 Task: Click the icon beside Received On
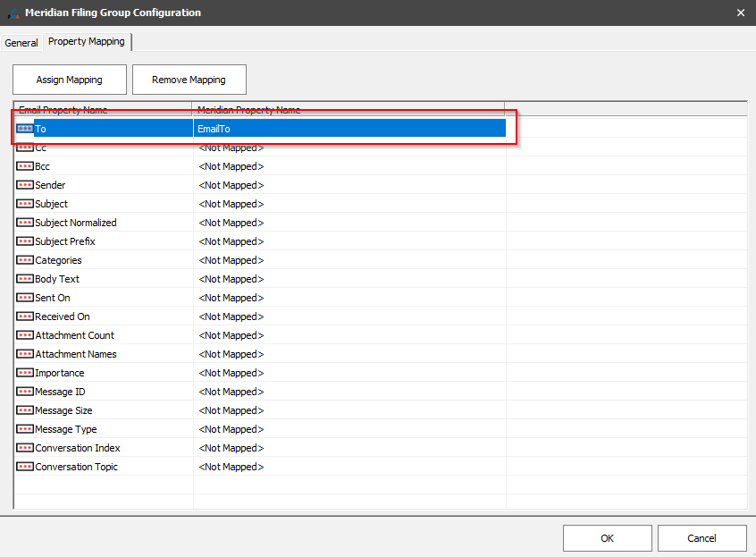coord(25,316)
